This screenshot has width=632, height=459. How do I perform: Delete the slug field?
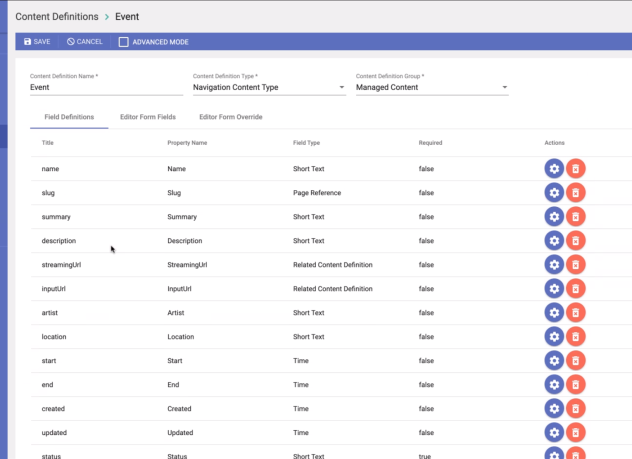(576, 193)
